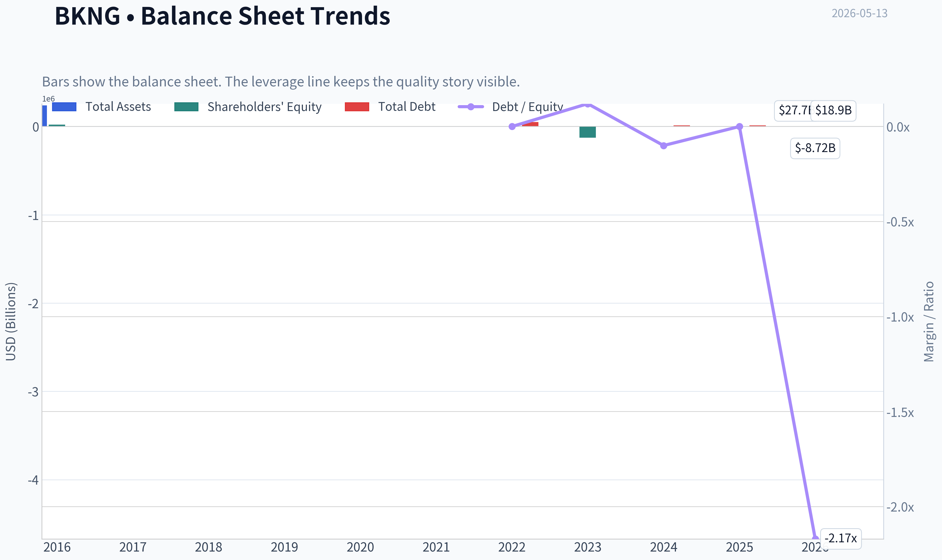This screenshot has width=942, height=560.
Task: Click the Margin / Ratio axis title
Action: coord(929,322)
